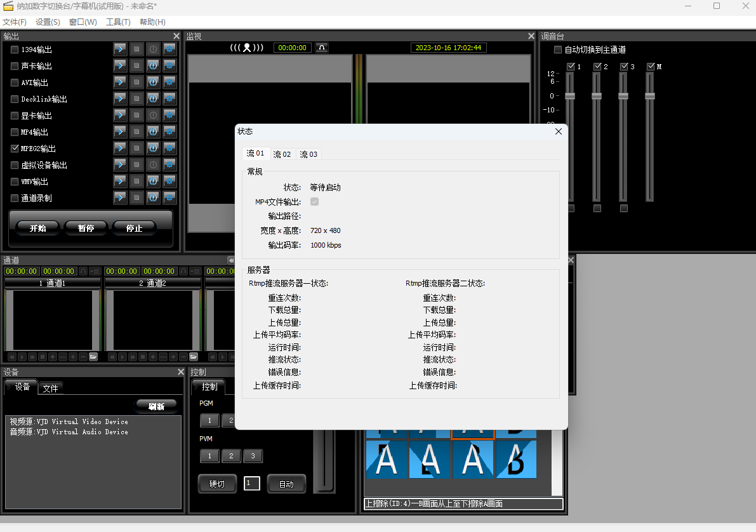Open settings gear for 通道录制
This screenshot has height=532, width=756.
pyautogui.click(x=169, y=197)
